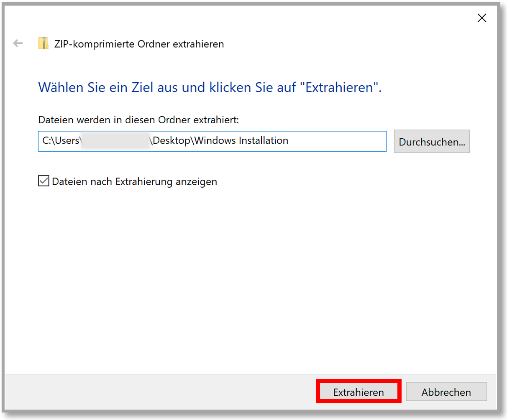The image size is (507, 420).
Task: Click empty white area of dialog body
Action: tap(251, 272)
